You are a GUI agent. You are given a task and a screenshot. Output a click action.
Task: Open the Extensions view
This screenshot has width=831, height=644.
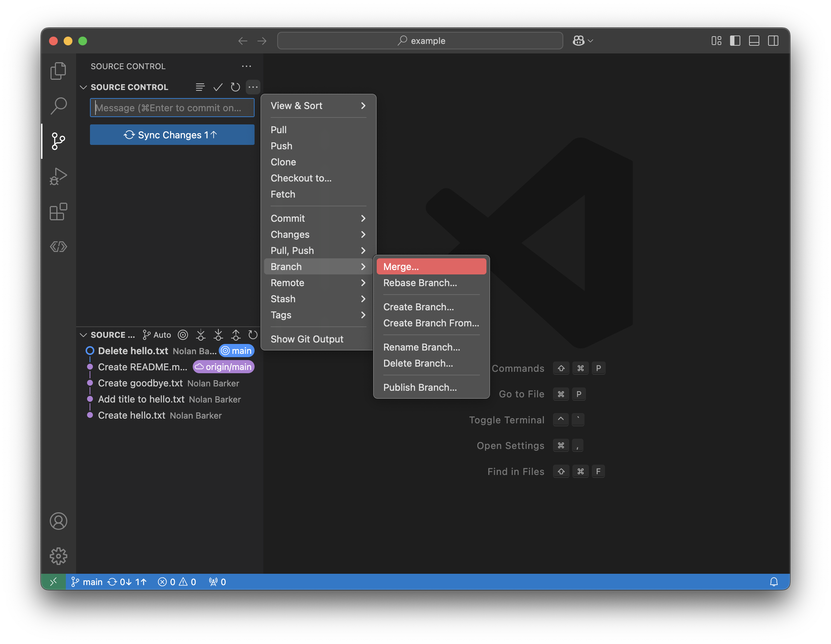click(58, 211)
